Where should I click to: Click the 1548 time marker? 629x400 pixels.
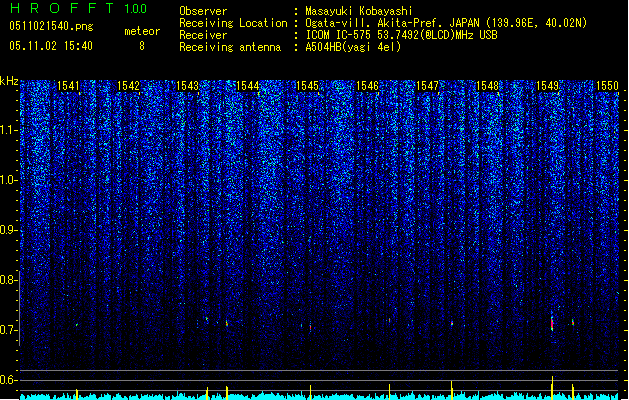coord(487,85)
